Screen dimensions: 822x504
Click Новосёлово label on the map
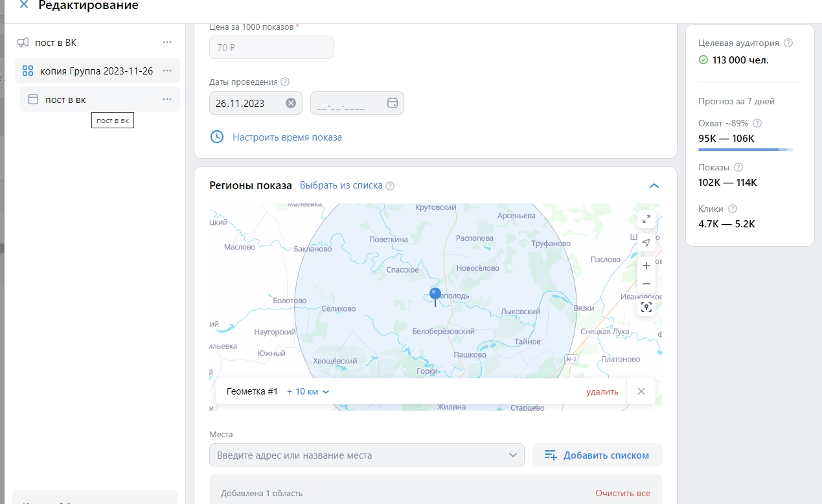coord(477,268)
